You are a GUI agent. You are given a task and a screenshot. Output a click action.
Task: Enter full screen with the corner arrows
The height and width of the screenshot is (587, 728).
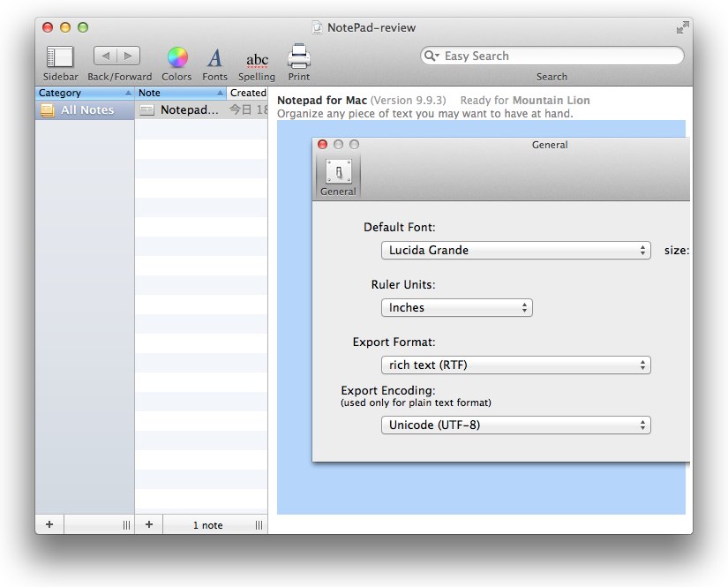click(x=682, y=28)
